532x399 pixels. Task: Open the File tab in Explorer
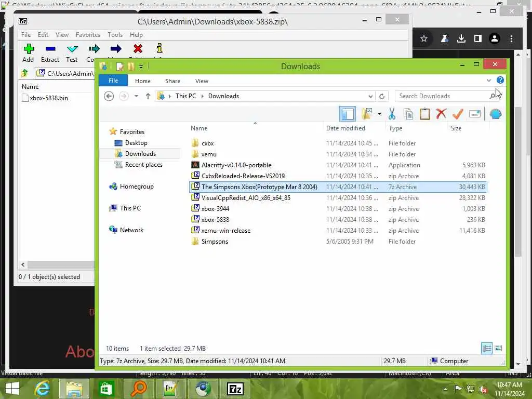tap(113, 81)
